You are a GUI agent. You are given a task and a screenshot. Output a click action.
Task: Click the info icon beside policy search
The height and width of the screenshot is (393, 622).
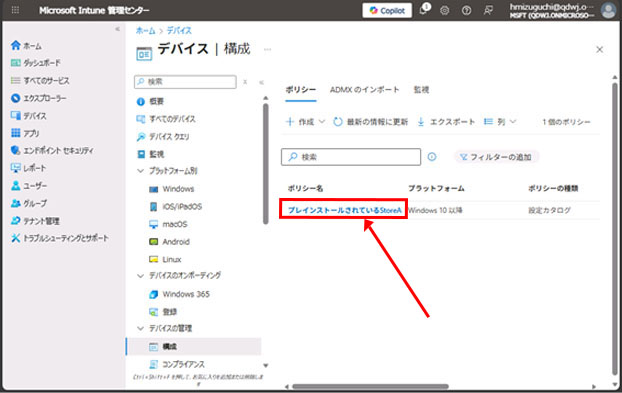click(432, 157)
